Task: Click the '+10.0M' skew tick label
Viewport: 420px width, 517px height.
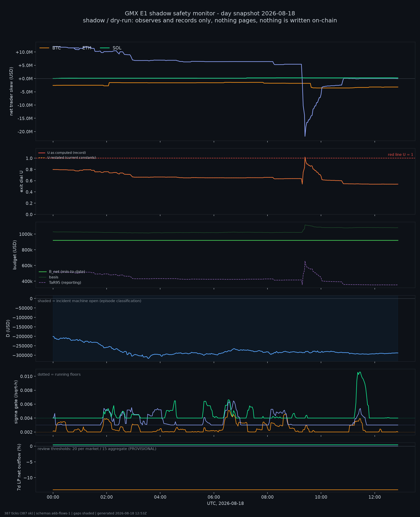Action: coord(24,52)
